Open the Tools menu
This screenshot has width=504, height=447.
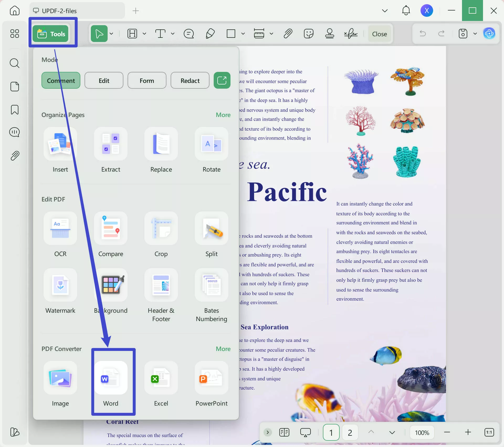(51, 33)
